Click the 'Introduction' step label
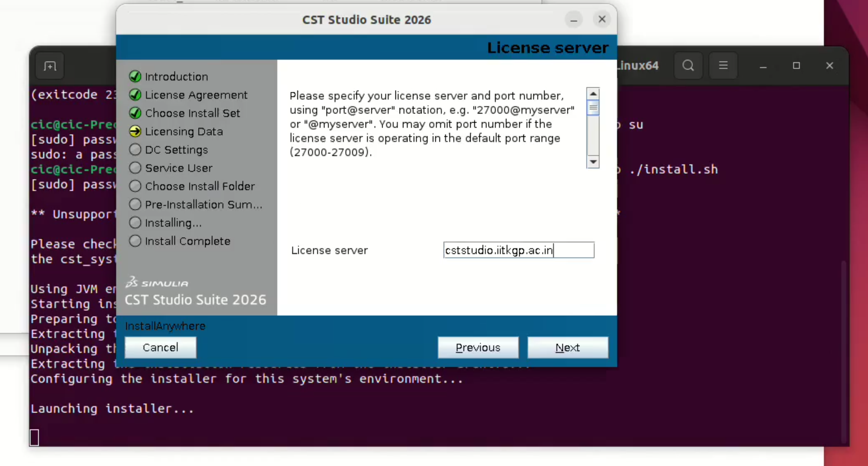This screenshot has height=466, width=868. coord(176,77)
